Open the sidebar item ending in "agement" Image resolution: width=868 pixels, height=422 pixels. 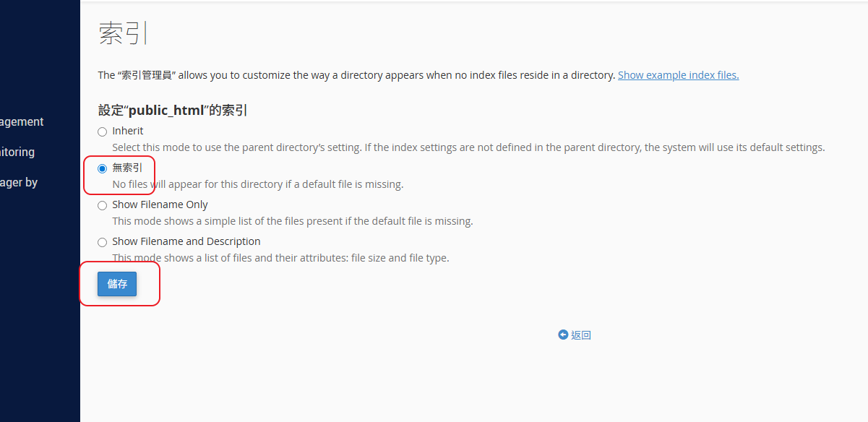(x=22, y=122)
